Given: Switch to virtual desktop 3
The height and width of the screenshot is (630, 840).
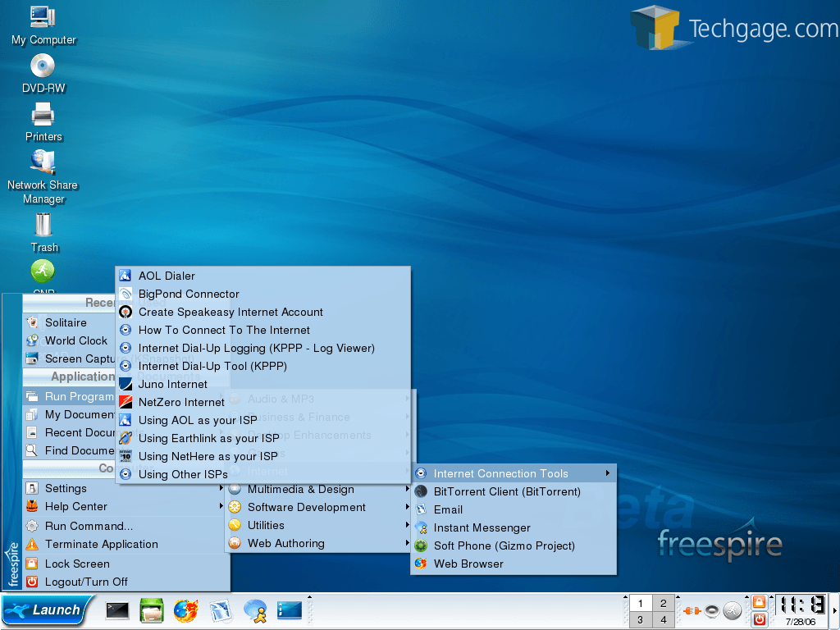Looking at the screenshot, I should click(x=640, y=620).
